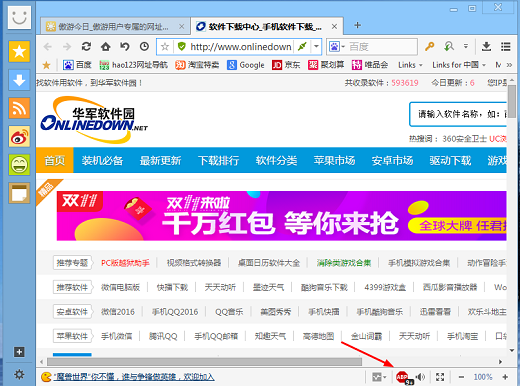This screenshot has height=386, width=520.
Task: Open the download manager arrow icon
Action: [486, 47]
